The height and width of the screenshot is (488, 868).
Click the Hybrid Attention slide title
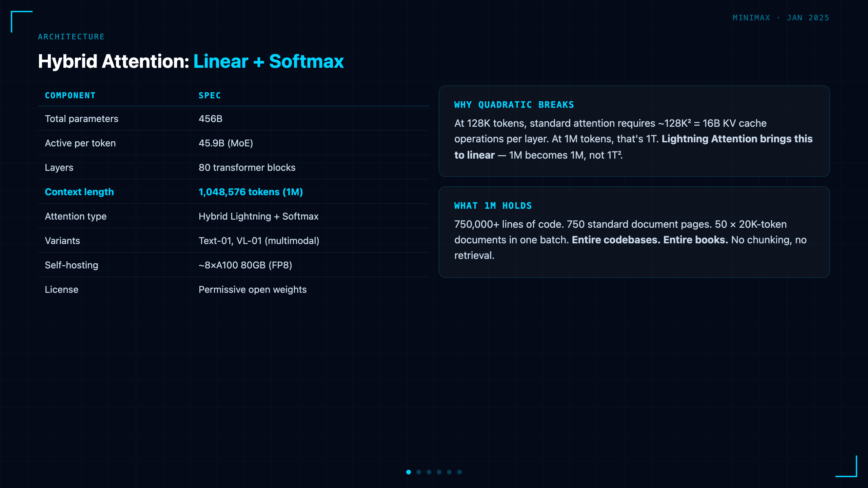191,61
